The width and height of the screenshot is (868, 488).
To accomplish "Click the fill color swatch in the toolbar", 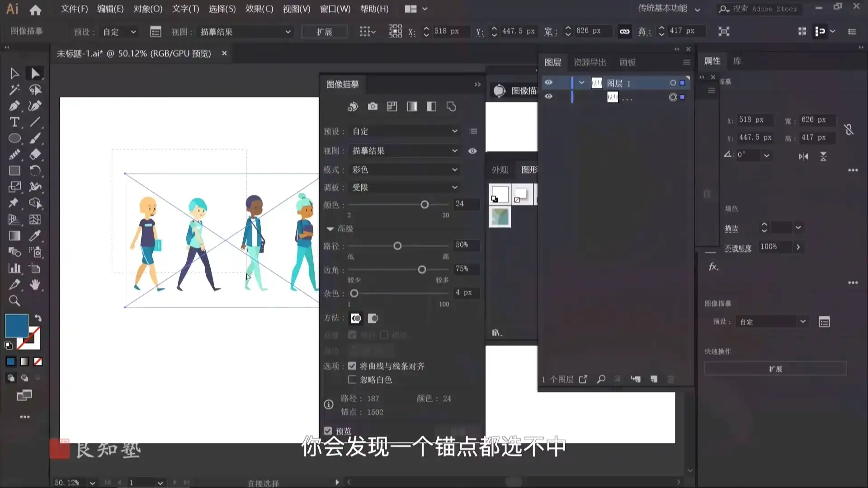I will 16,325.
